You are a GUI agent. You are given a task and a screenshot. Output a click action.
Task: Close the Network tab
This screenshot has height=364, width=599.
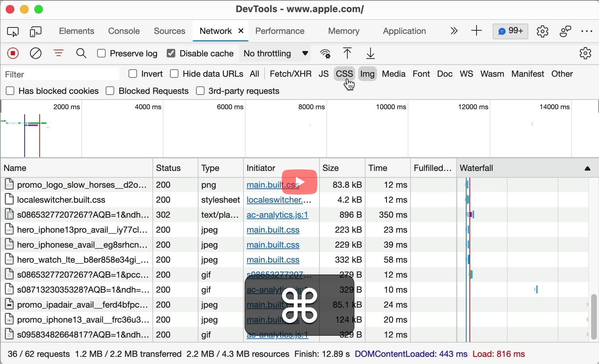pos(241,31)
